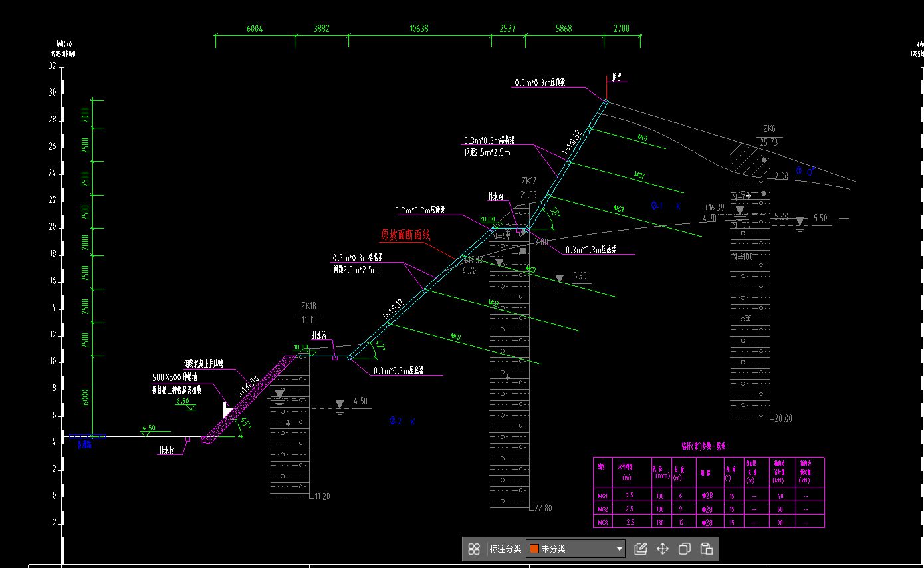Select borehole label ZK18

click(x=308, y=306)
